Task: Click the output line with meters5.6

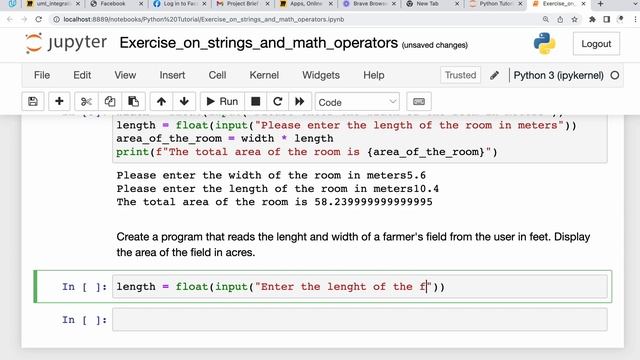Action: pos(271,176)
